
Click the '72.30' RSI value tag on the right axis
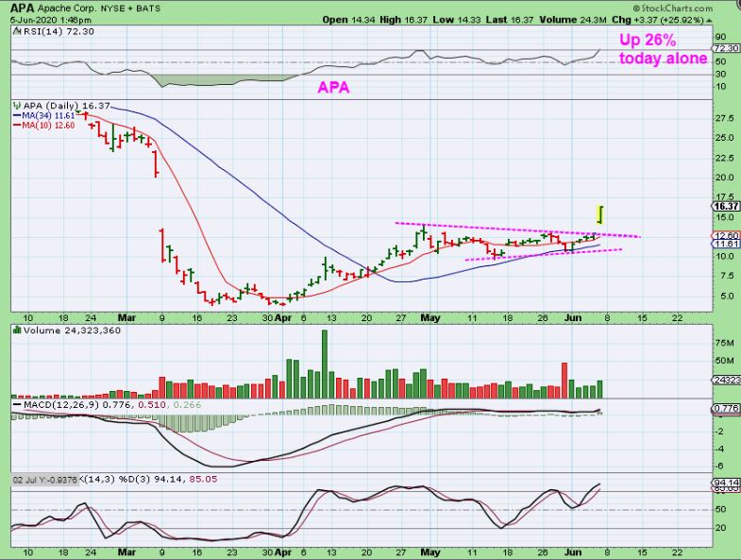point(726,48)
